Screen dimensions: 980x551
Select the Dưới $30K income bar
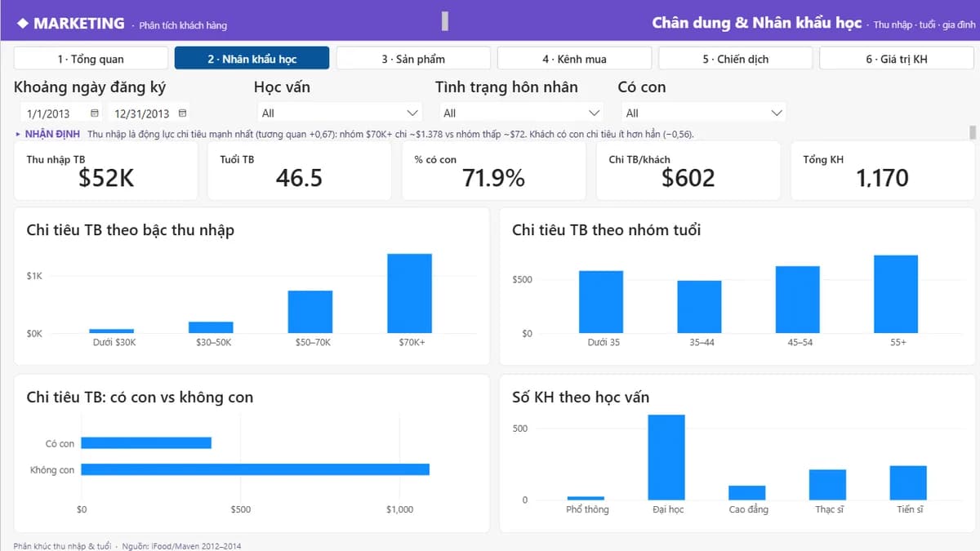click(112, 331)
